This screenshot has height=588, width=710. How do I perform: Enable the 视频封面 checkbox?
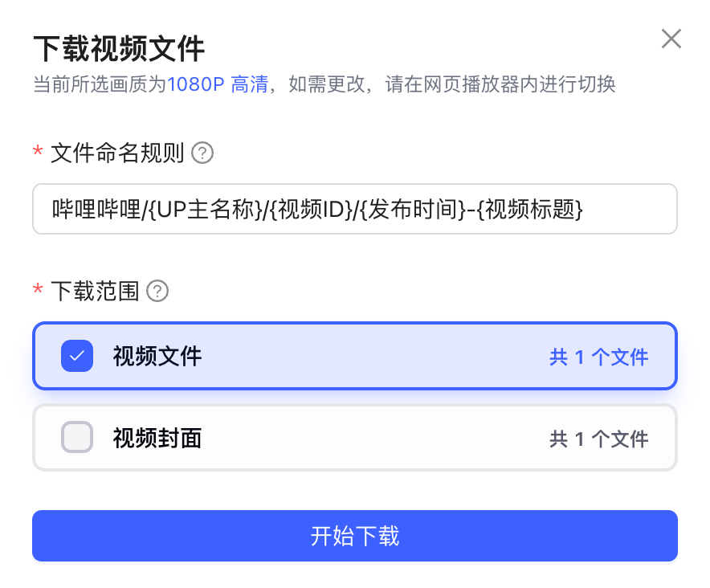pos(77,438)
